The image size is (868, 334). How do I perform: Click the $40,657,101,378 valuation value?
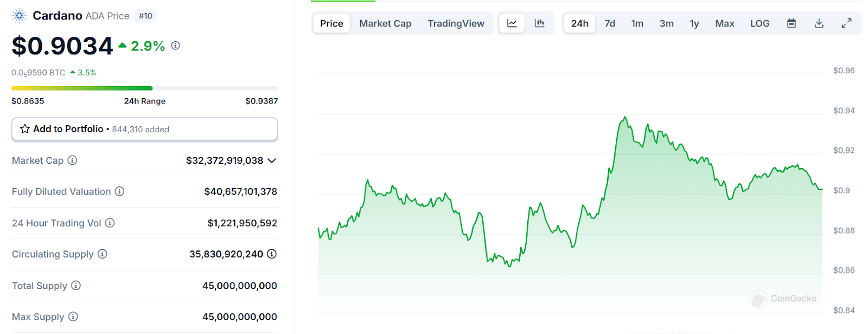[x=240, y=191]
